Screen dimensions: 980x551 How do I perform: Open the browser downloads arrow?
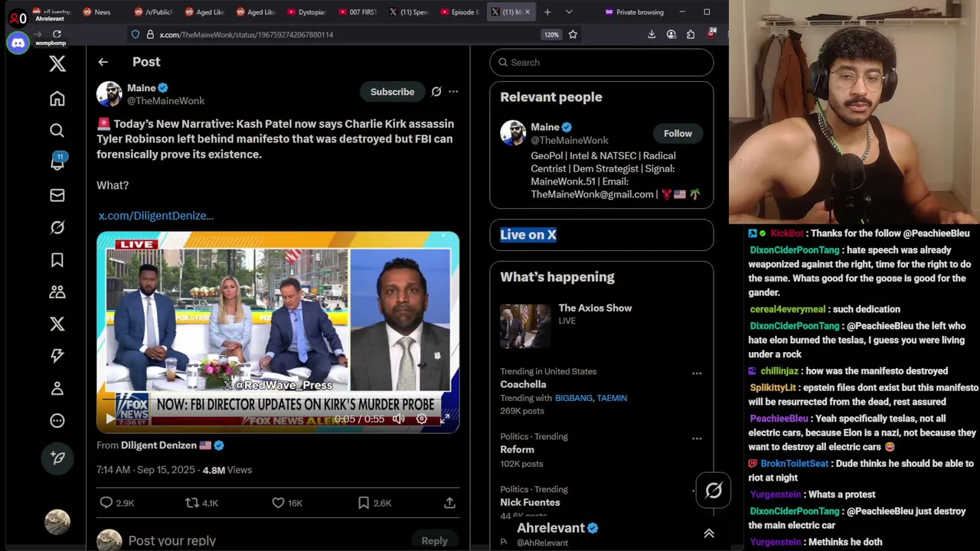(x=652, y=34)
